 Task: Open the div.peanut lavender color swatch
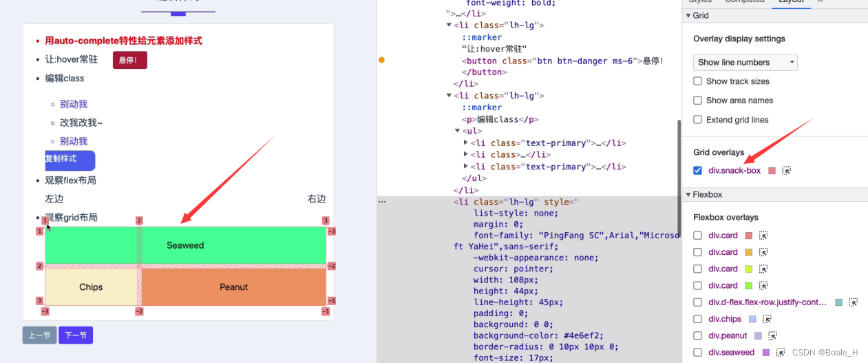pyautogui.click(x=758, y=335)
